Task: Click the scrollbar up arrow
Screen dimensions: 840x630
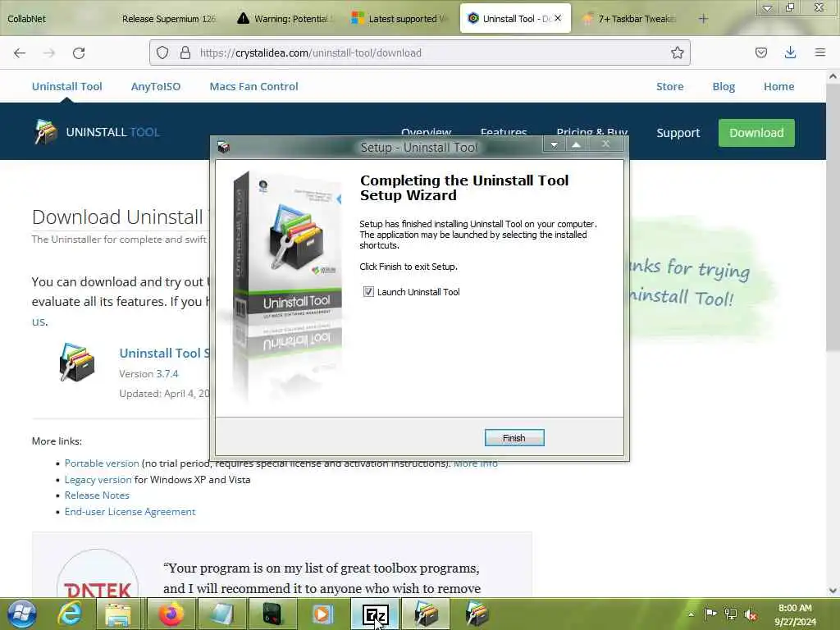Action: 833,76
